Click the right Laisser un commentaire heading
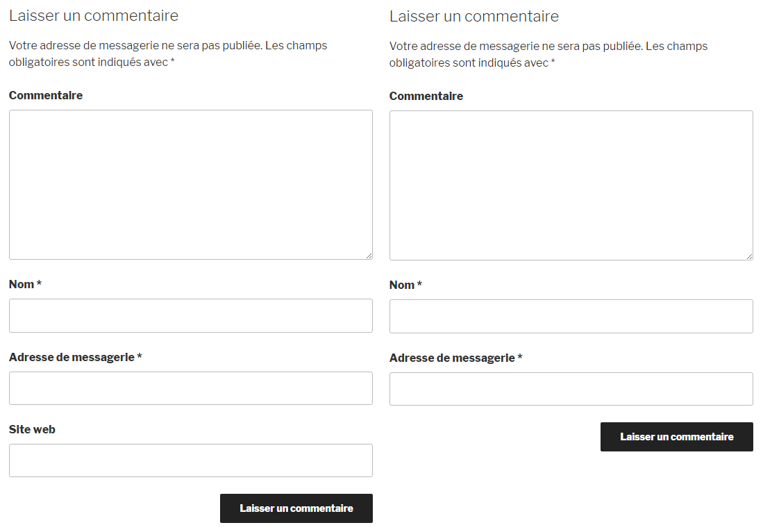Viewport: 763px width, 532px height. (x=474, y=16)
